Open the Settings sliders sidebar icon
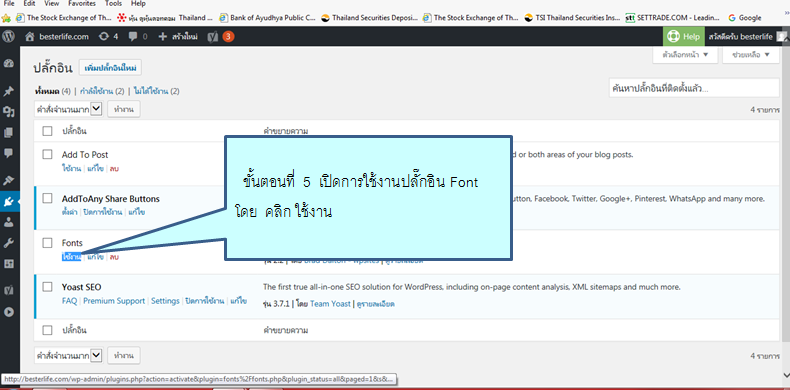This screenshot has width=790, height=390. tap(9, 264)
